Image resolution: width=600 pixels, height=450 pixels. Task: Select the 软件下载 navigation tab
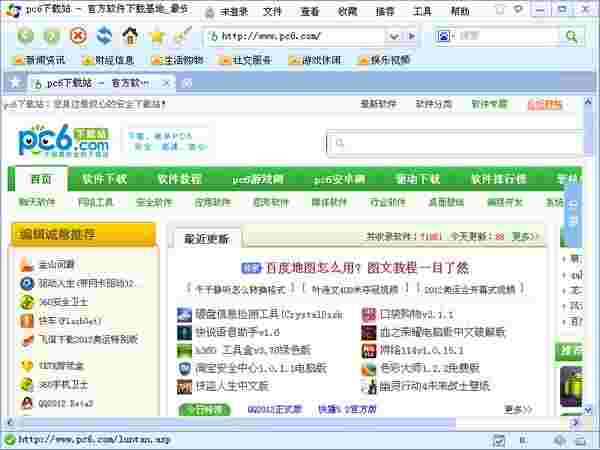[x=104, y=179]
